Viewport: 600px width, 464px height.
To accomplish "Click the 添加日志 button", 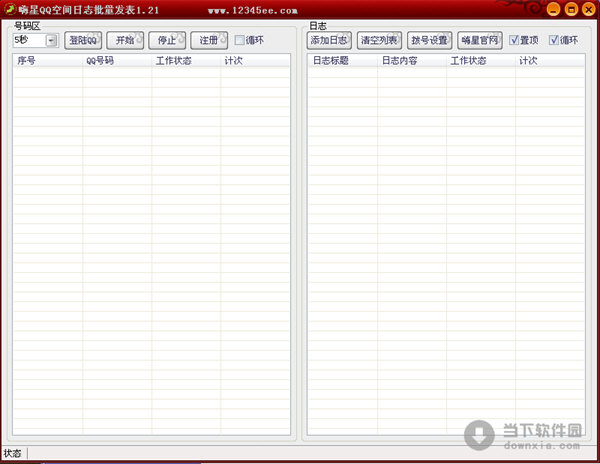I will (x=329, y=41).
